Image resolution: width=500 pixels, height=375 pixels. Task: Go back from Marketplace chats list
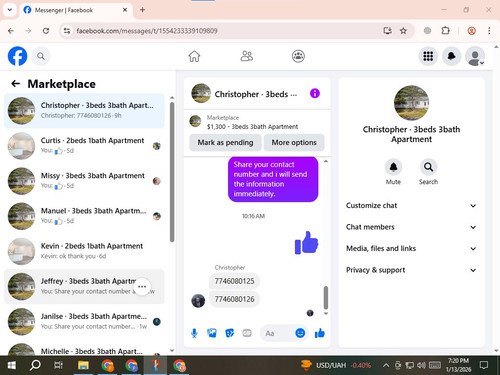pyautogui.click(x=15, y=84)
